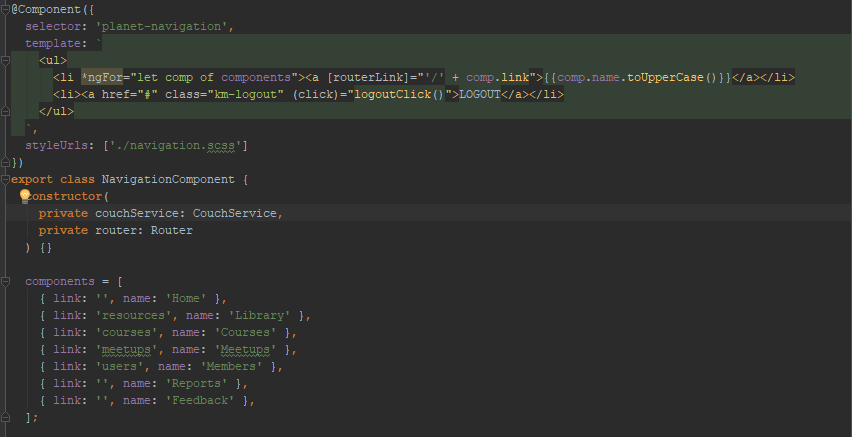Screen dimensions: 852x437
Task: Click the logoutClick() handler text
Action: pos(399,94)
